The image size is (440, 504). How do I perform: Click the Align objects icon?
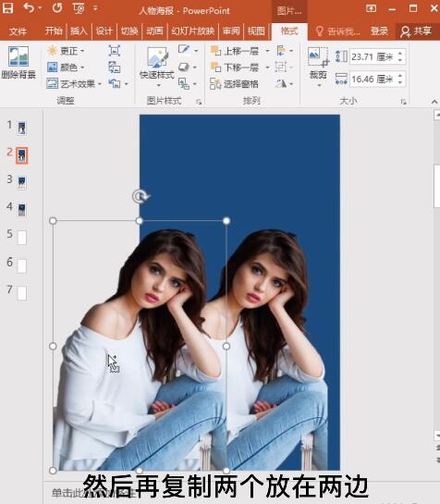[x=281, y=51]
